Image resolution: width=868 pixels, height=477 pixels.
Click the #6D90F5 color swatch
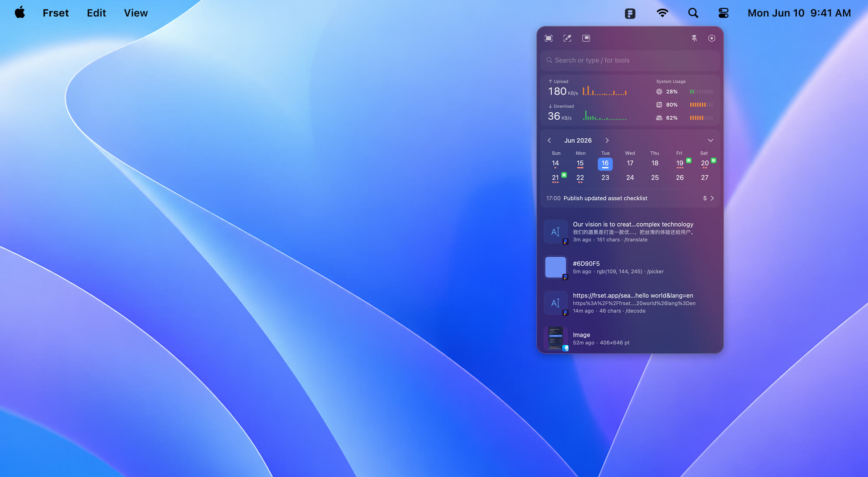pyautogui.click(x=556, y=267)
